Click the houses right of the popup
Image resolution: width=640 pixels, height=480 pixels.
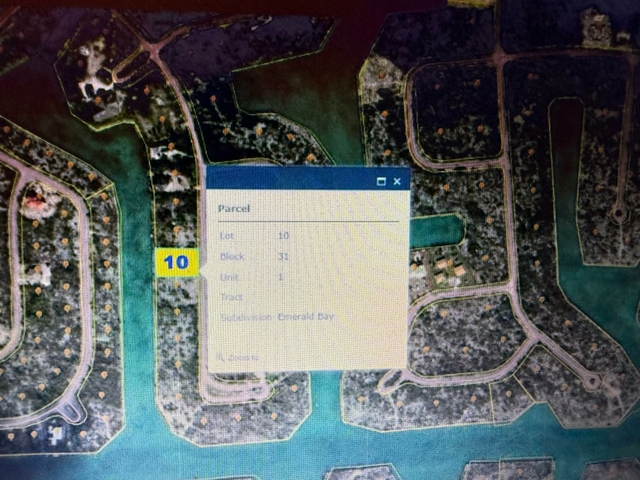(447, 267)
